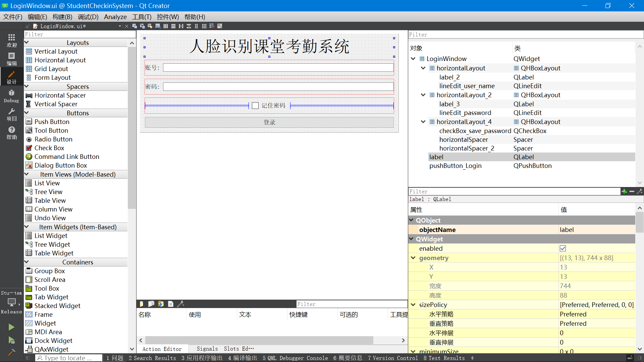Viewport: 644px width, 362px height.
Task: Click the 账号 line edit field
Action: coord(278,68)
